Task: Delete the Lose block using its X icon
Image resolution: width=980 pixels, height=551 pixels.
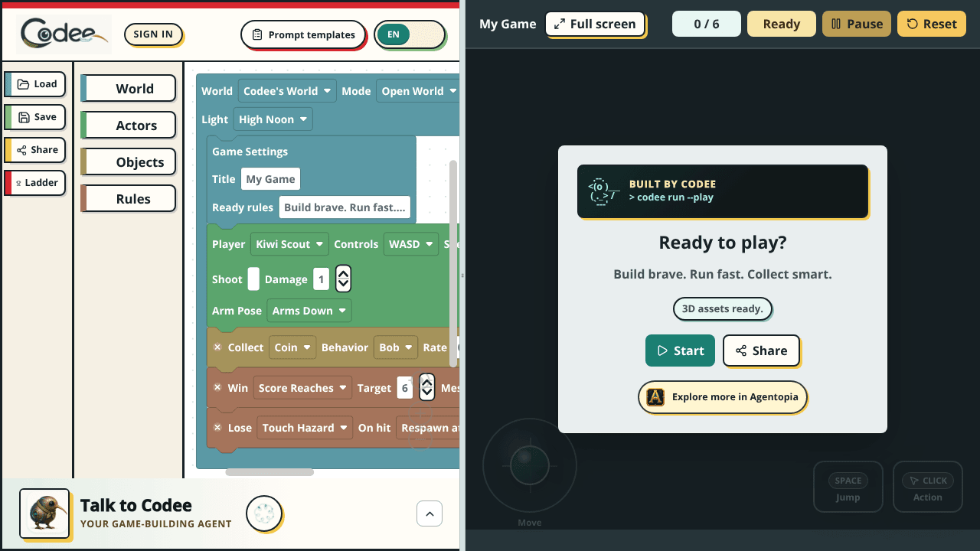Action: click(x=217, y=428)
